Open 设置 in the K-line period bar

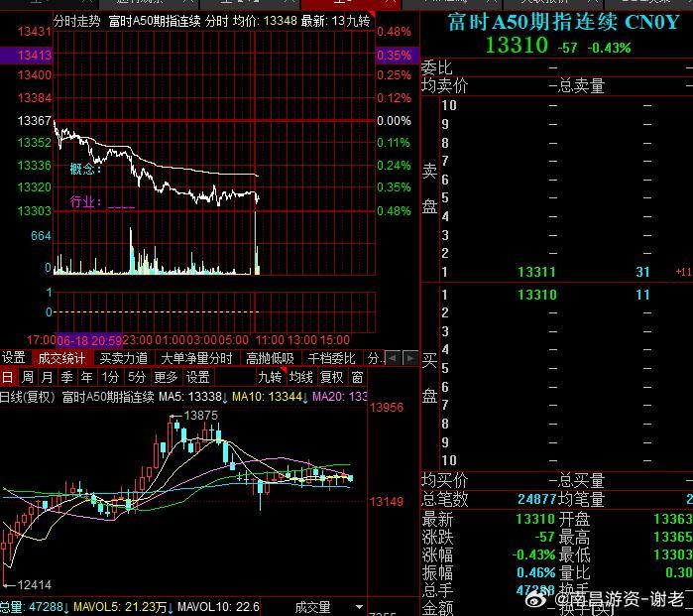pos(197,377)
